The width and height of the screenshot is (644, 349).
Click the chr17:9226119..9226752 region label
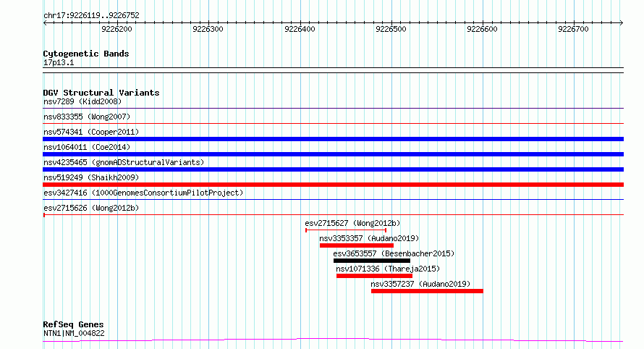pyautogui.click(x=91, y=16)
